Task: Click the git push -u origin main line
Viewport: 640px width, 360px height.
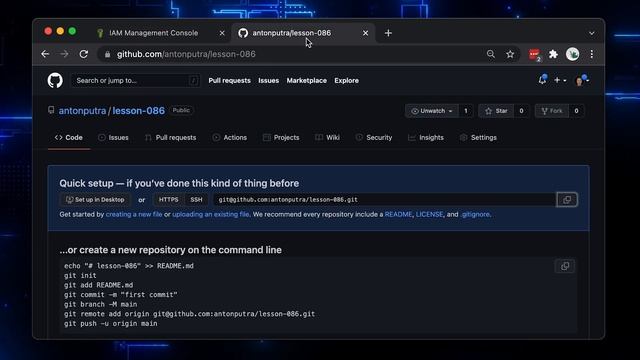Action: pyautogui.click(x=111, y=323)
